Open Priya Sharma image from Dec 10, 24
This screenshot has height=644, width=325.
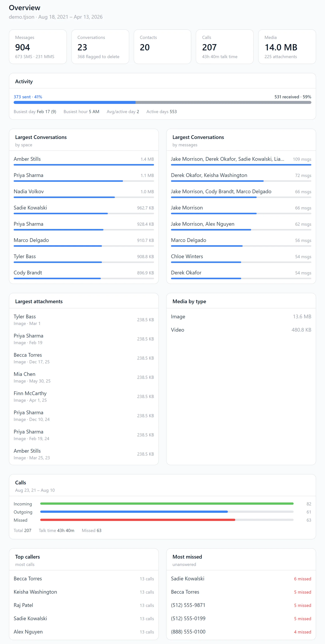84,416
